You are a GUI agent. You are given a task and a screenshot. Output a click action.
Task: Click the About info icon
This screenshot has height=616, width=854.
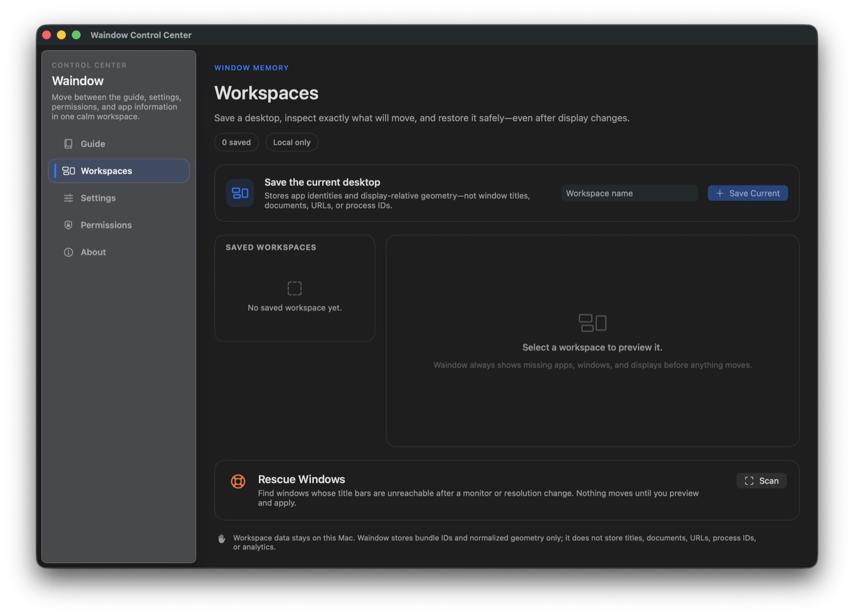tap(68, 252)
